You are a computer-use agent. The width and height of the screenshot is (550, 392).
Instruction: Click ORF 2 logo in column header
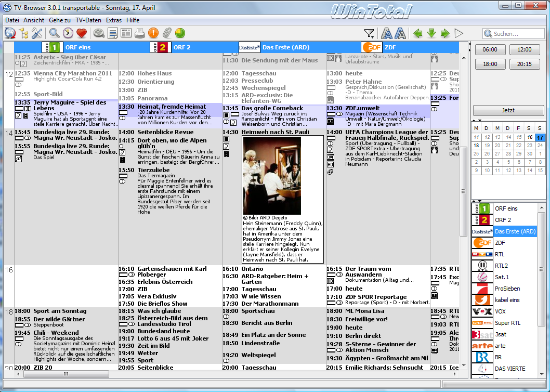[161, 47]
